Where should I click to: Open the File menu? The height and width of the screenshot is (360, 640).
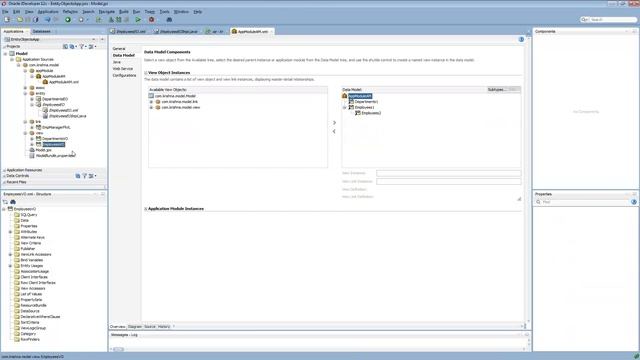[5, 12]
